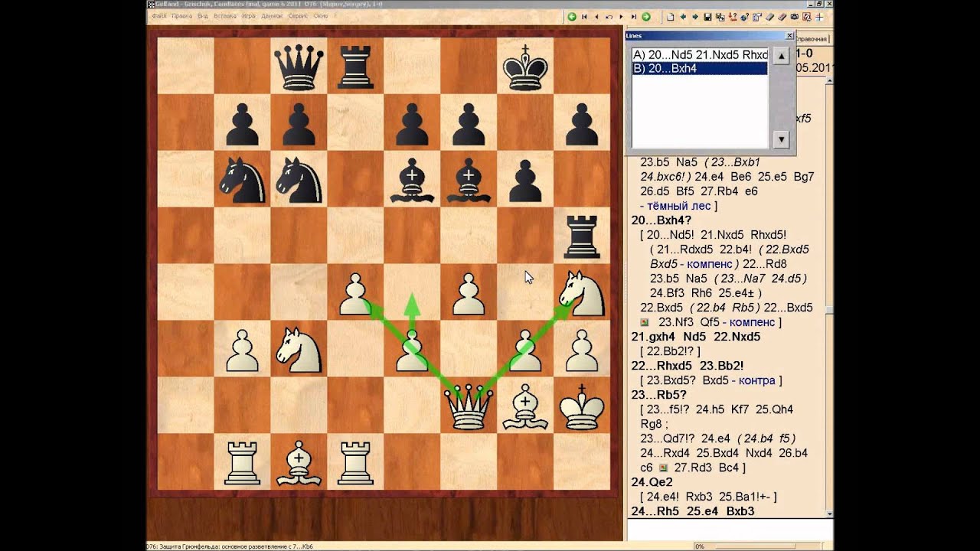Click the diagram icon before 27.Rd3
The image size is (980, 551).
click(663, 467)
